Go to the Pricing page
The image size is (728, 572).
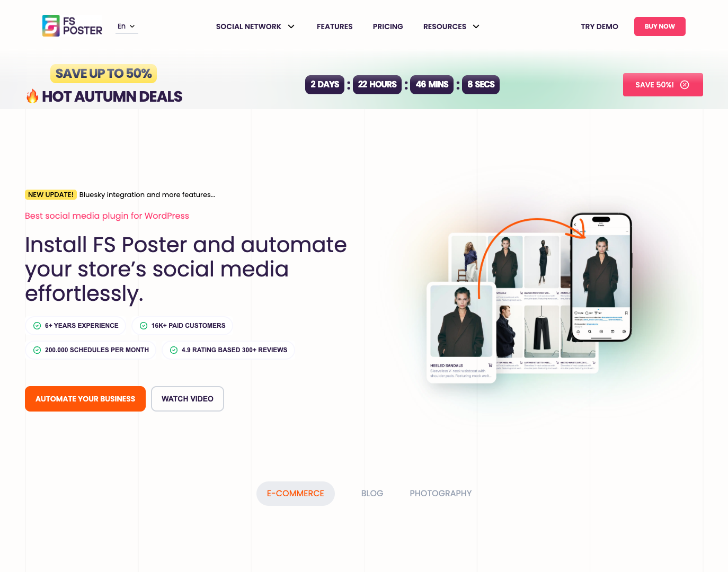(x=388, y=26)
